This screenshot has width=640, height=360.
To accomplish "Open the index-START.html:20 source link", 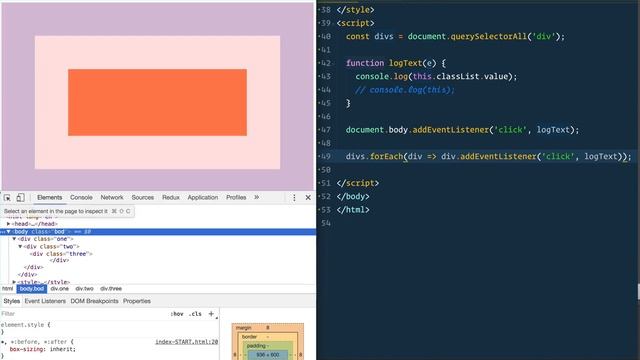I will pyautogui.click(x=187, y=342).
